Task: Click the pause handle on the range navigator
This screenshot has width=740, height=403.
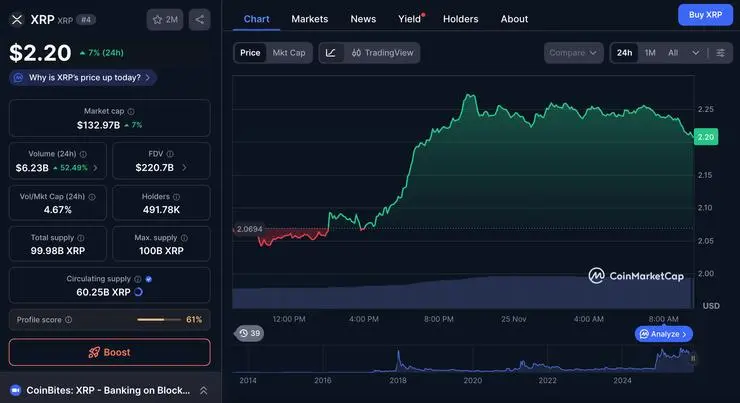Action: coord(693,359)
